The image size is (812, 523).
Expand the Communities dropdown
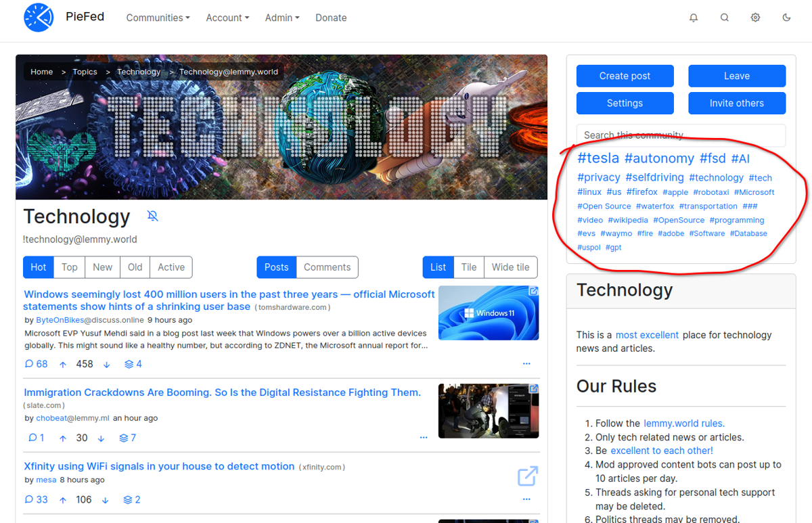pyautogui.click(x=158, y=18)
